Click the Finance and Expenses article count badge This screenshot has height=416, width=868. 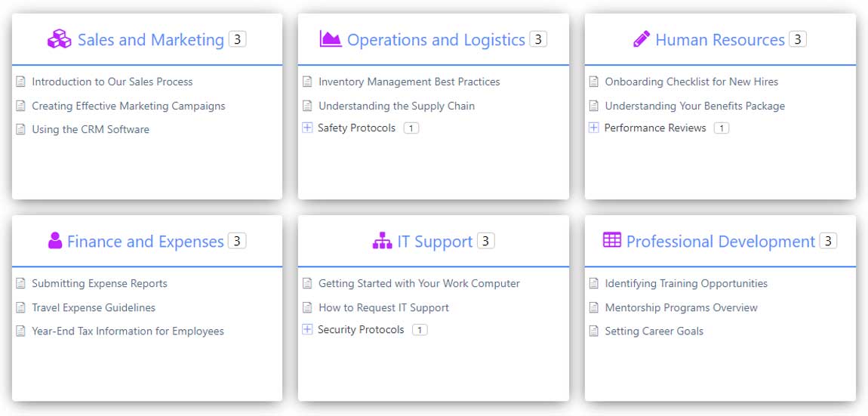(x=237, y=241)
